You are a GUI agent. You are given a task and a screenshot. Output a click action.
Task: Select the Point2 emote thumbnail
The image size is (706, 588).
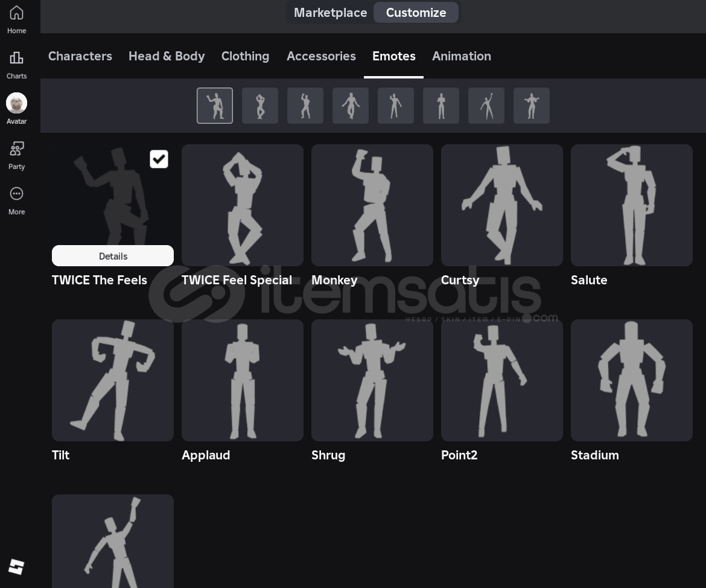(501, 380)
